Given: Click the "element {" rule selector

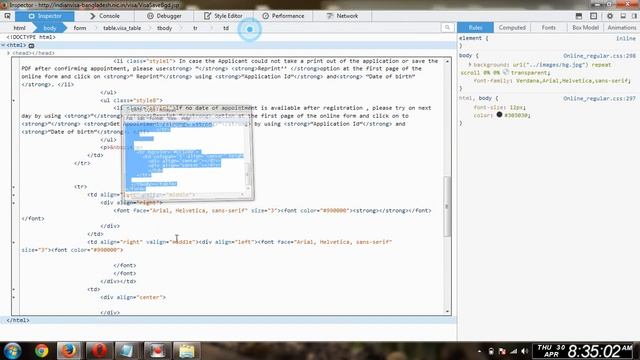Looking at the screenshot, I should click(473, 38).
